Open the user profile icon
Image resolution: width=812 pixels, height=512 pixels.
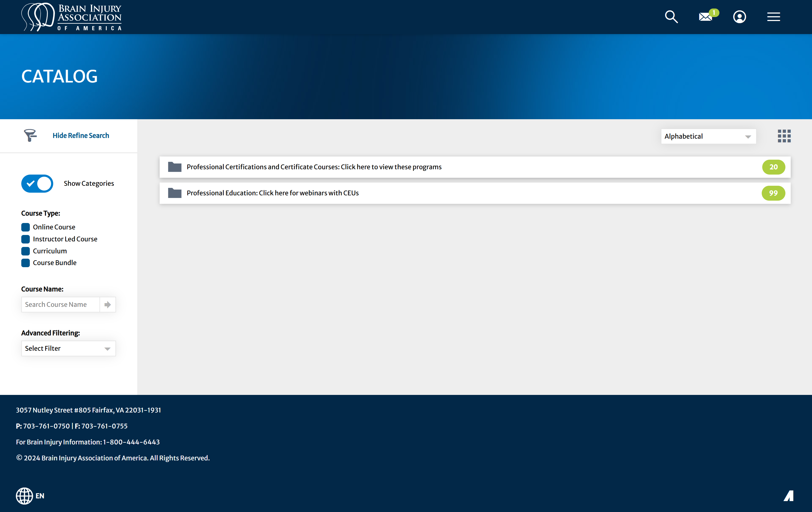[740, 17]
